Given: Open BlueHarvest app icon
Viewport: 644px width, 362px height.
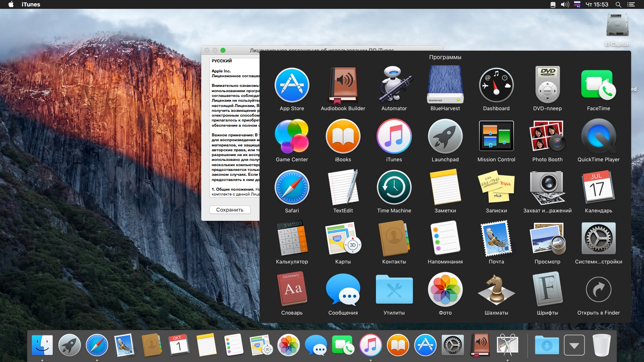Looking at the screenshot, I should 445,85.
